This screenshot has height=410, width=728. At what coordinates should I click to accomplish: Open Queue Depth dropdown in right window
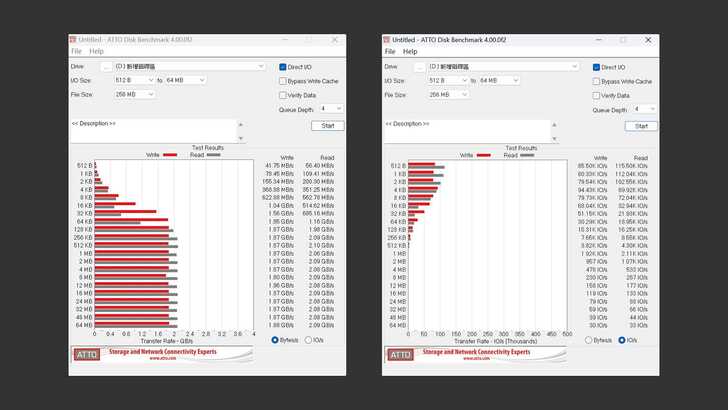(645, 109)
